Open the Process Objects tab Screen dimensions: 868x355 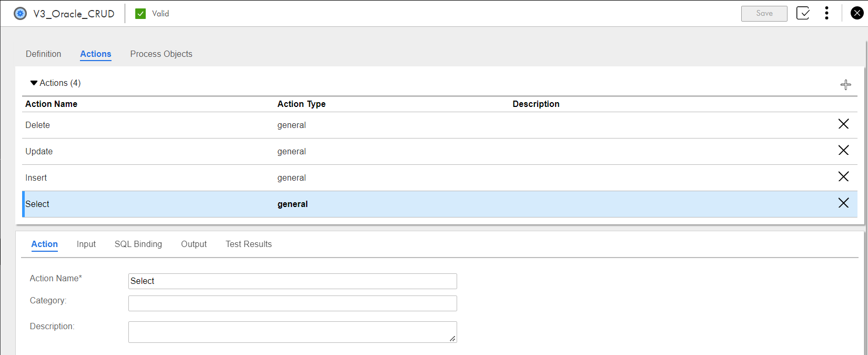pos(162,54)
